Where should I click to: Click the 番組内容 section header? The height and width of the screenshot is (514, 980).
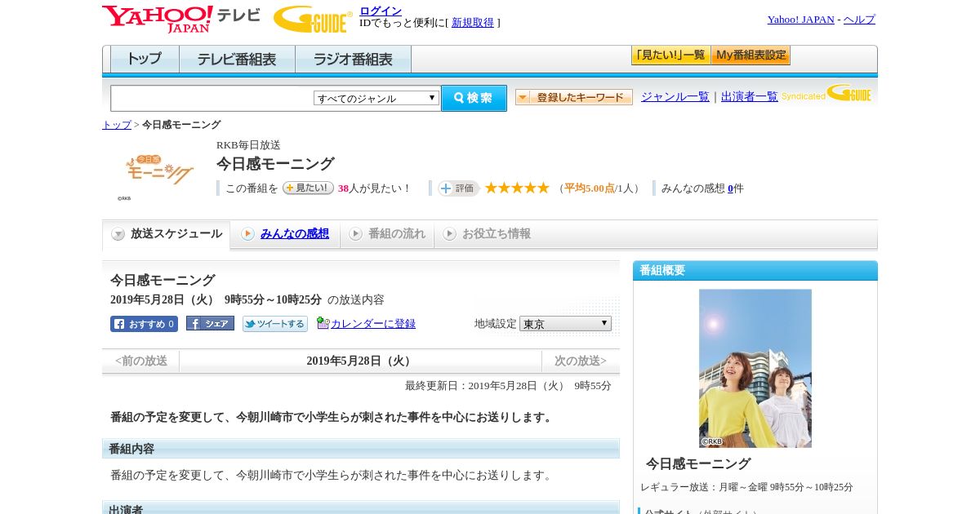click(361, 449)
